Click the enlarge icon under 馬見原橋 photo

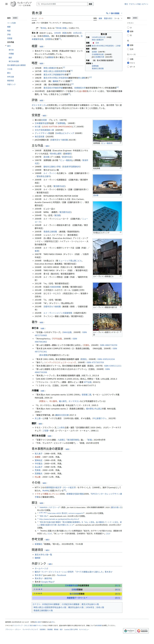(x=121, y=168)
